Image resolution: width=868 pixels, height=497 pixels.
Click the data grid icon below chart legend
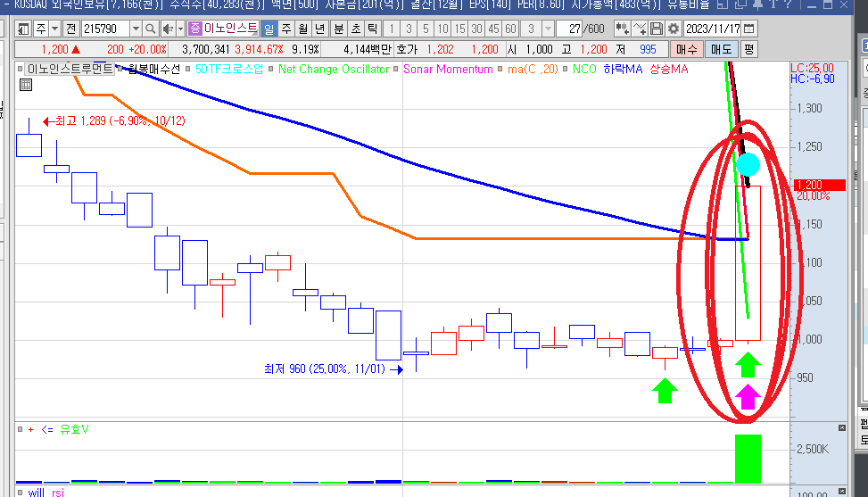pyautogui.click(x=25, y=85)
